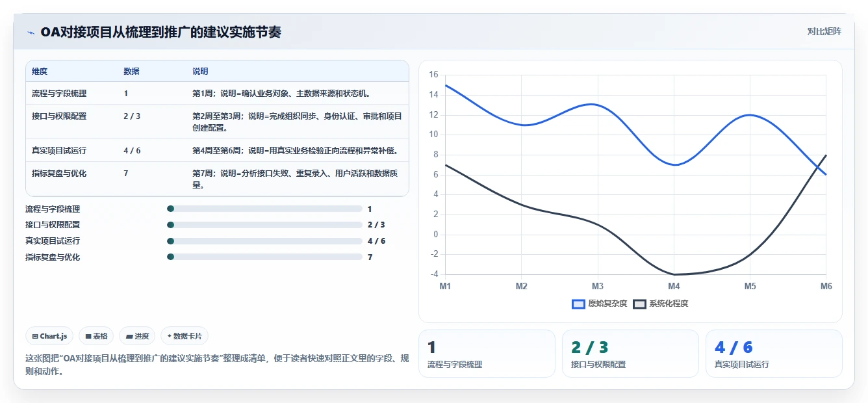Click the 流程与字段梳理 progress label

(53, 209)
